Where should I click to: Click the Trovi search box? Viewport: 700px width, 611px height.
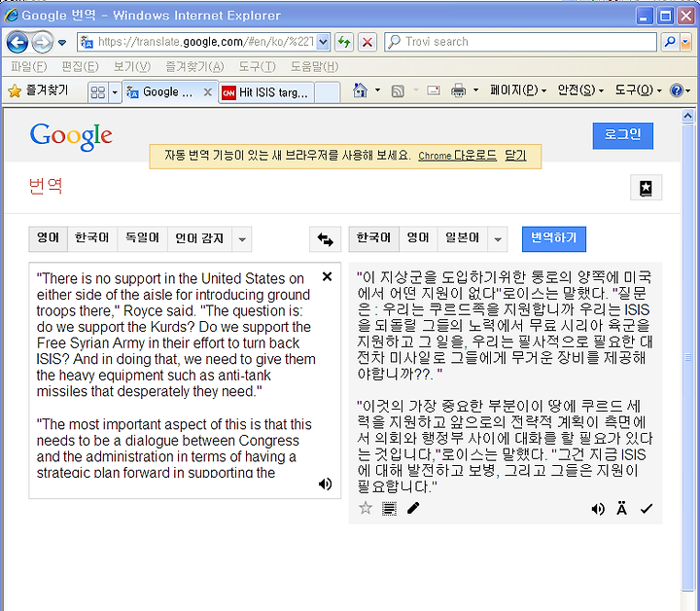520,42
